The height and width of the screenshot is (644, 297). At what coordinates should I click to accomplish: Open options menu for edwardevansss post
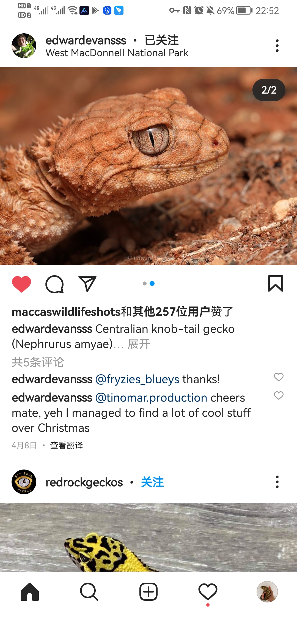(277, 46)
